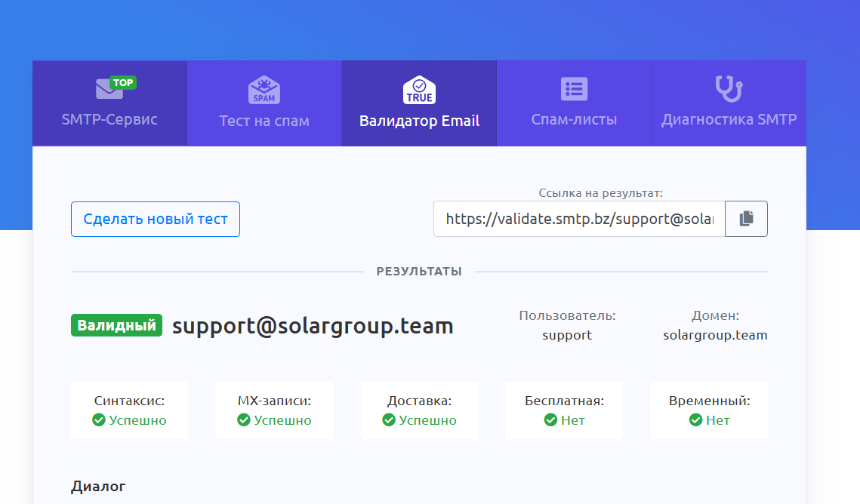
Task: Click the Спам-листы list icon
Action: (x=574, y=89)
